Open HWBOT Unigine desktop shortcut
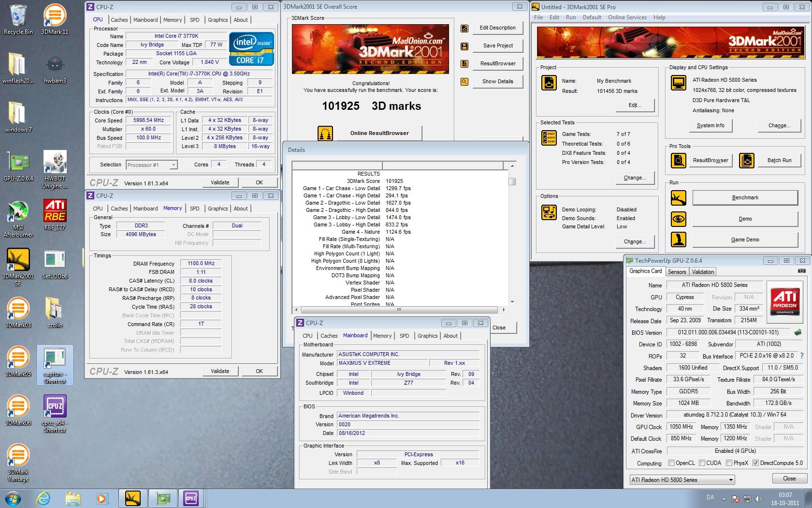The image size is (812, 508). tap(55, 169)
